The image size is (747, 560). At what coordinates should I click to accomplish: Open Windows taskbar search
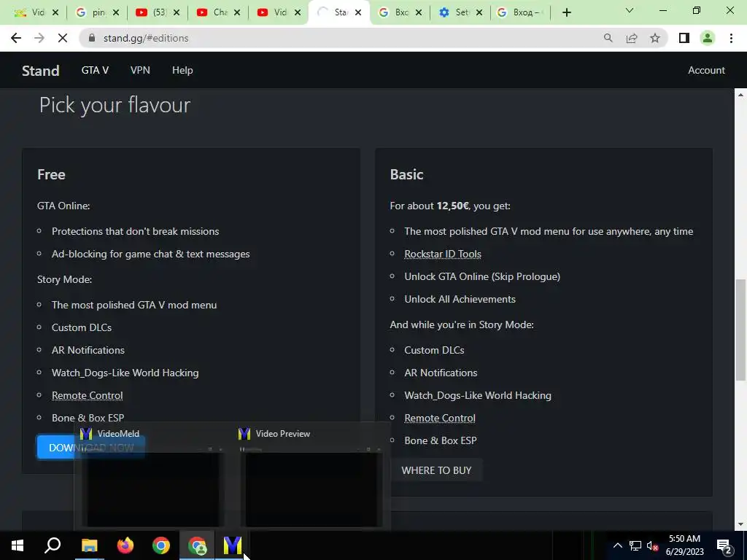coord(53,545)
